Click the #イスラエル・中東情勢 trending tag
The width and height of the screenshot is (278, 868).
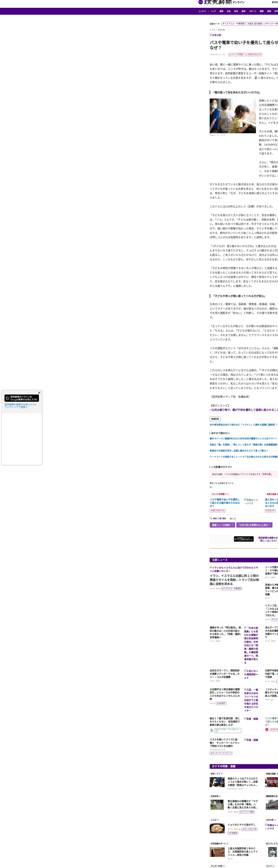pos(233,24)
